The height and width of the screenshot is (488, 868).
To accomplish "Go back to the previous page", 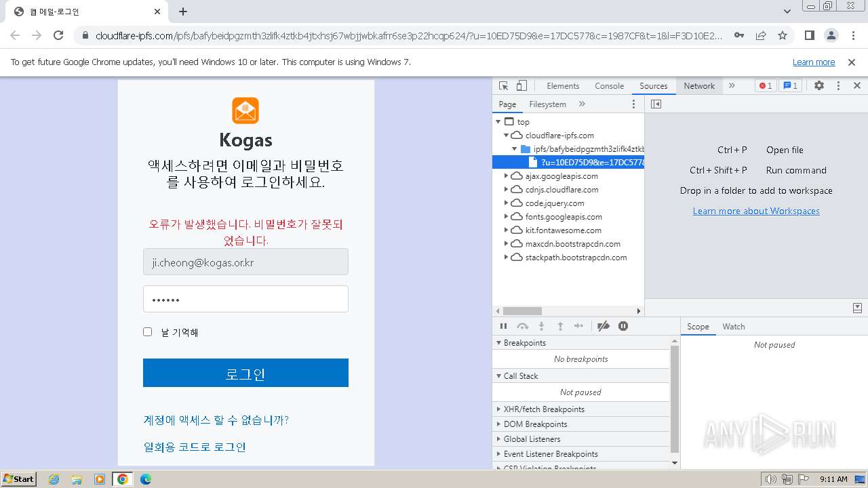I will (15, 35).
